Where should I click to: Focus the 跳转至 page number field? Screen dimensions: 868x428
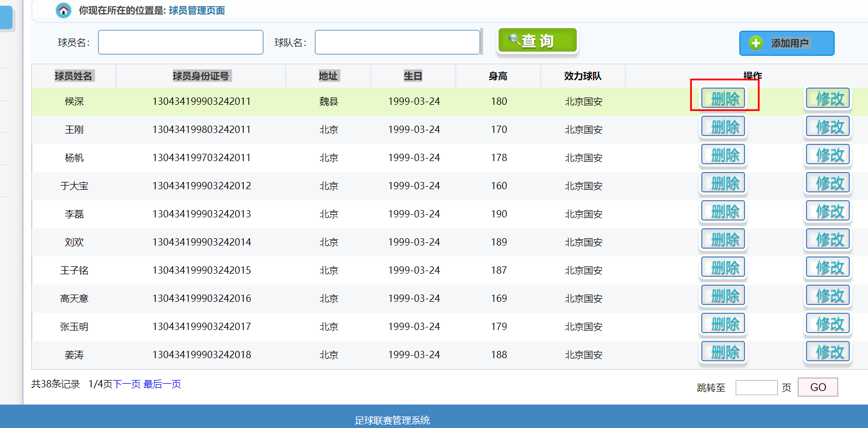[x=757, y=387]
